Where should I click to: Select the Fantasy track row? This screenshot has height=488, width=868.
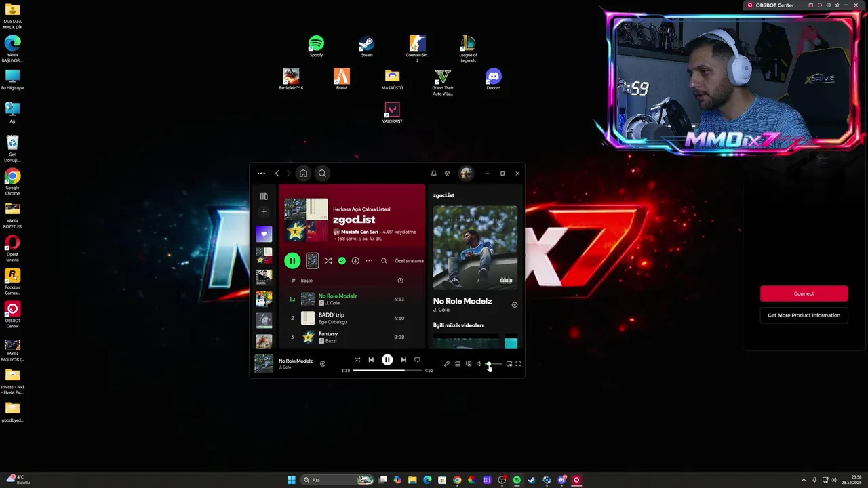point(352,337)
